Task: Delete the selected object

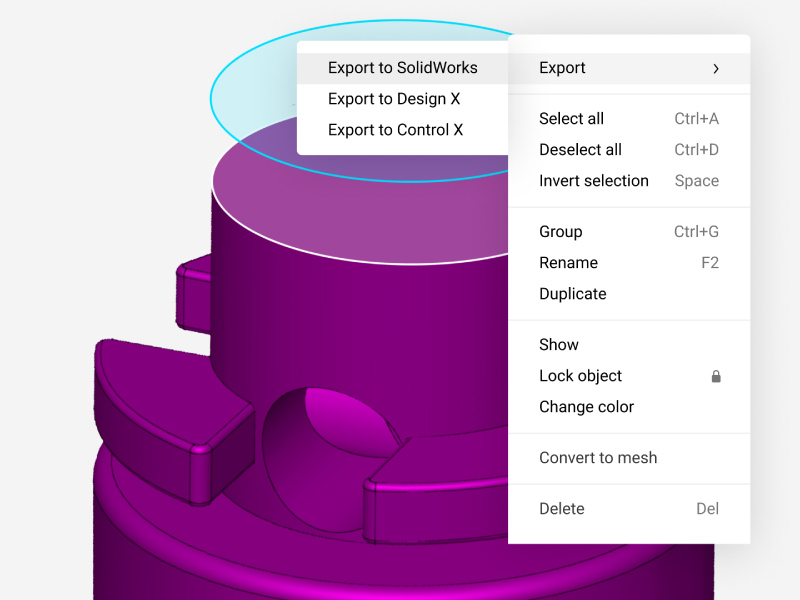Action: tap(561, 509)
